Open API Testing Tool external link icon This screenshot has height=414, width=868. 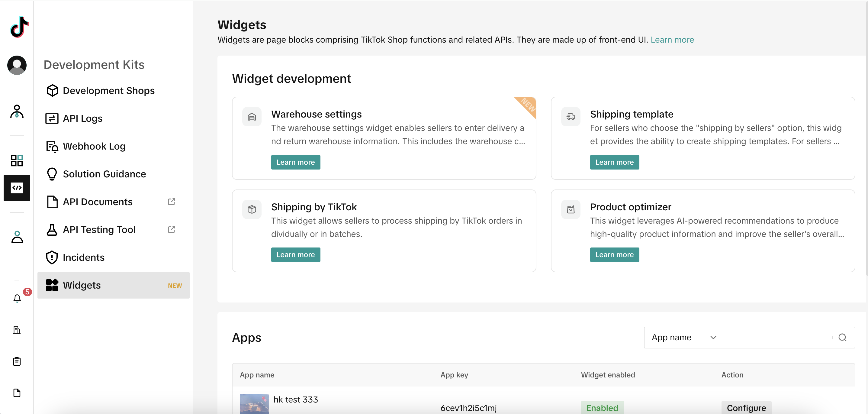pyautogui.click(x=172, y=230)
